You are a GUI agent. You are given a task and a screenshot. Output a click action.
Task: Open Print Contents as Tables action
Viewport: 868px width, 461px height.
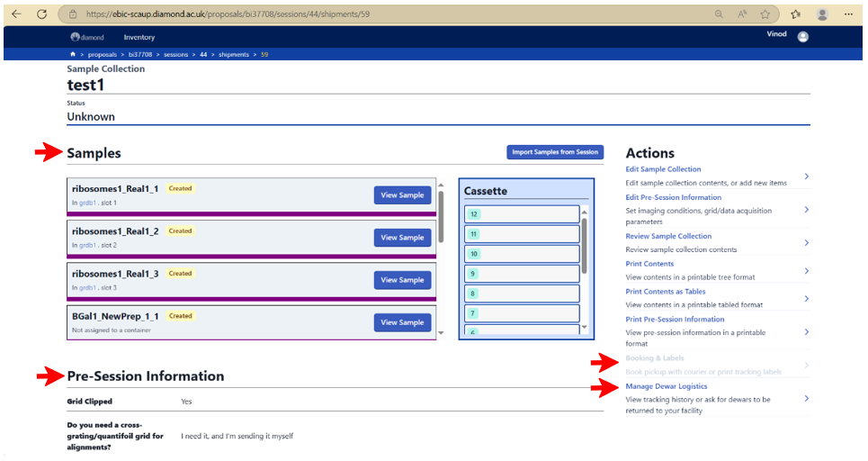pos(666,292)
